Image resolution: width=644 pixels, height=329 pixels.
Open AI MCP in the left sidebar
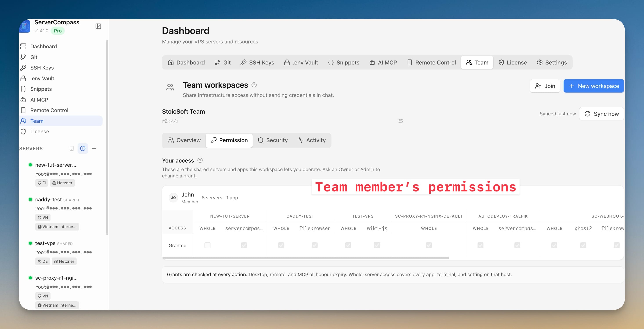point(61,100)
